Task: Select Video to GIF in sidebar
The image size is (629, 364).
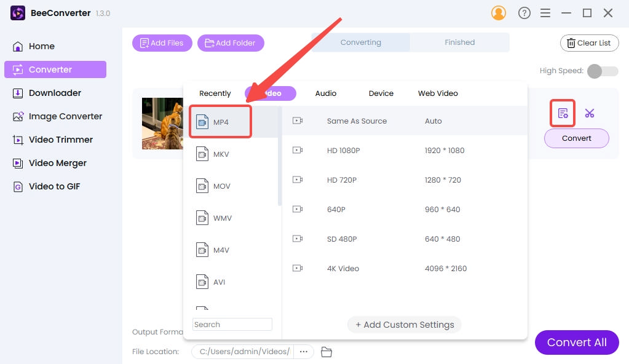Action: [54, 186]
